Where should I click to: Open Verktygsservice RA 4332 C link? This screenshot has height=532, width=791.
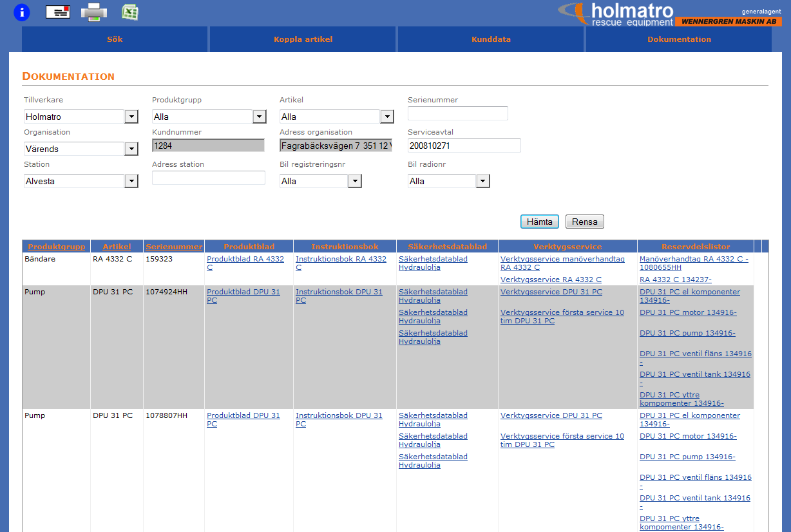point(551,280)
